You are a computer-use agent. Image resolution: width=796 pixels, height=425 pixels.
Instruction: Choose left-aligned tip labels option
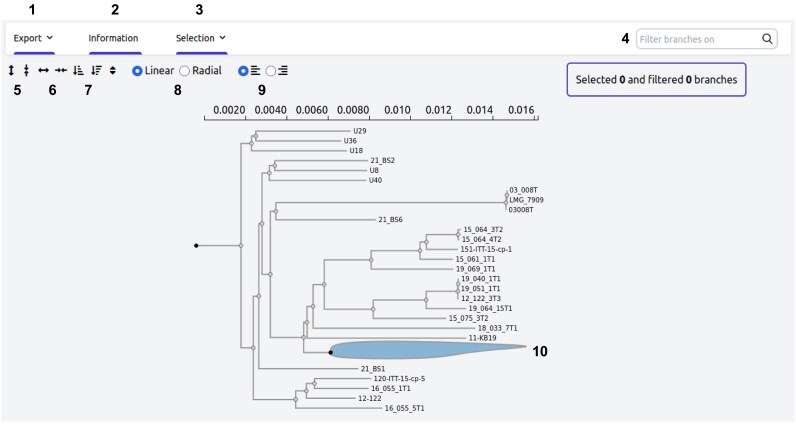tap(243, 71)
